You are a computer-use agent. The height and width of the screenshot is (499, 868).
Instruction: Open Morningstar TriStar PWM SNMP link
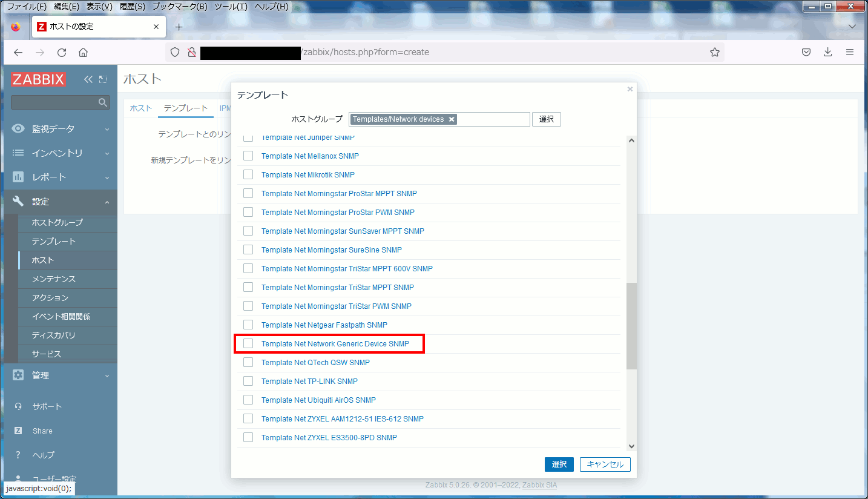[x=337, y=306]
